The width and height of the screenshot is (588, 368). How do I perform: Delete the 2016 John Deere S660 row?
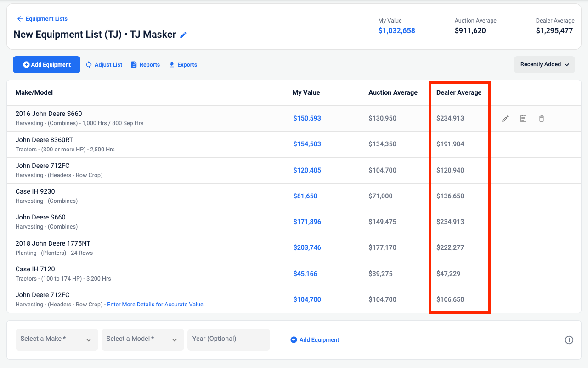pyautogui.click(x=542, y=119)
